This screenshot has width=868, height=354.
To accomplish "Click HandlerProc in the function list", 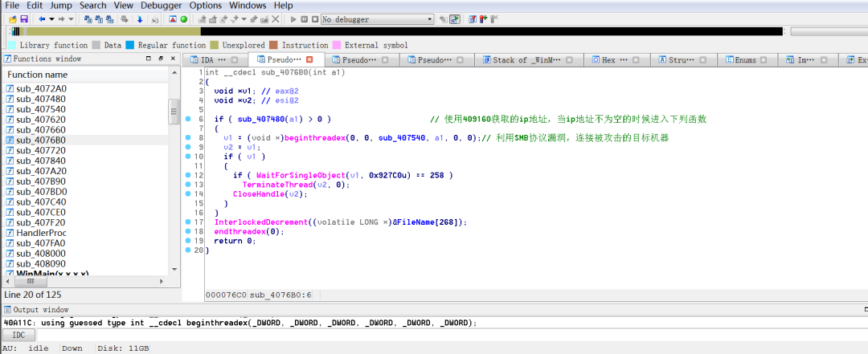I will tap(40, 232).
